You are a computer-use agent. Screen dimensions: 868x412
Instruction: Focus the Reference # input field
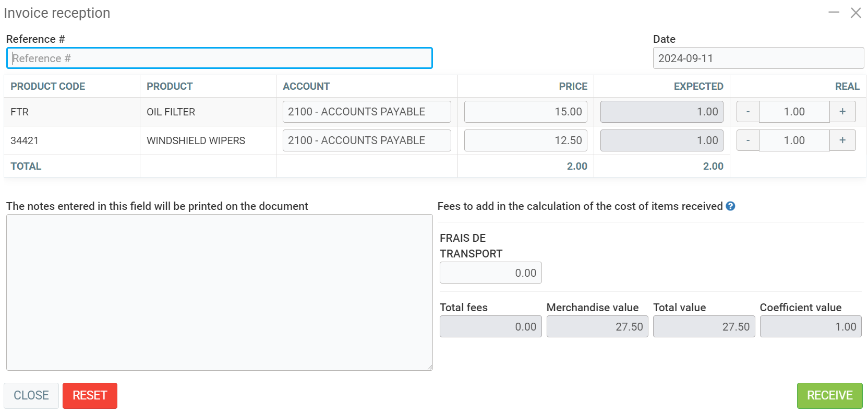[x=219, y=58]
